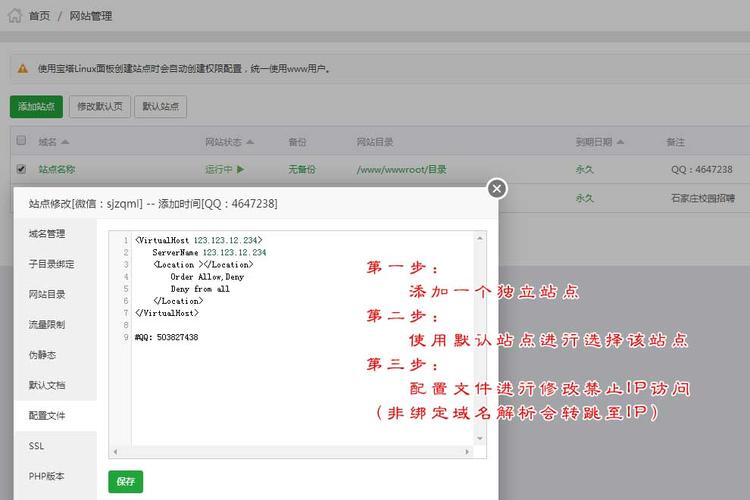Viewport: 750px width, 500px height.
Task: Open the 子目录绑定 tab
Action: tap(52, 264)
